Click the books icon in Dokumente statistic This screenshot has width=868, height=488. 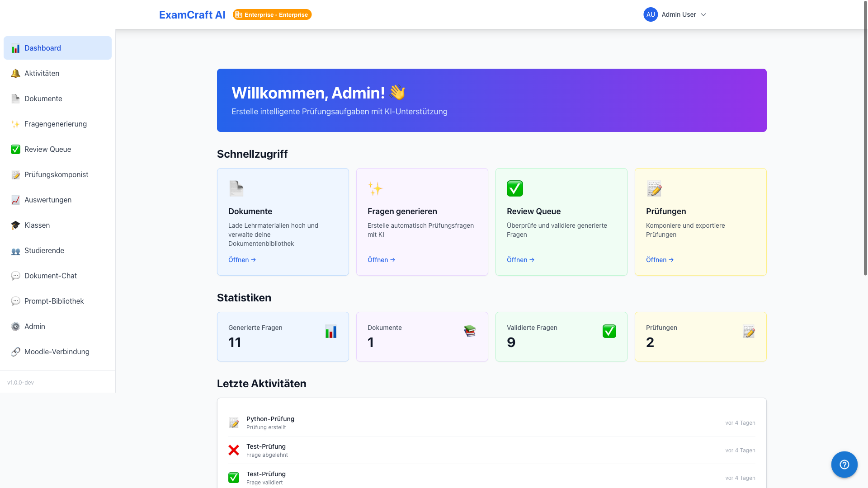click(470, 331)
